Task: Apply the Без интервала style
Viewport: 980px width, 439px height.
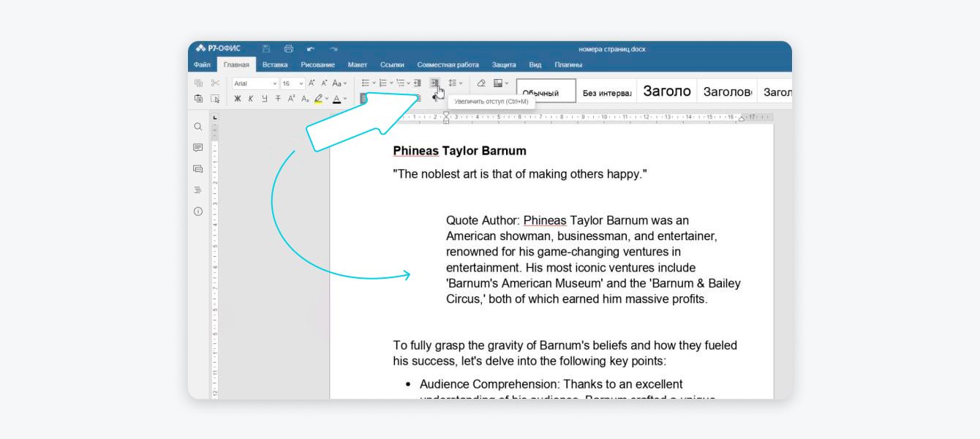Action: (x=606, y=92)
